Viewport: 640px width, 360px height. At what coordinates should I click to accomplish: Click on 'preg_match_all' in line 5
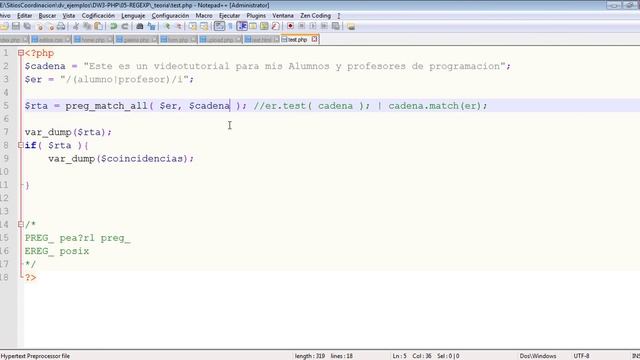[x=106, y=106]
